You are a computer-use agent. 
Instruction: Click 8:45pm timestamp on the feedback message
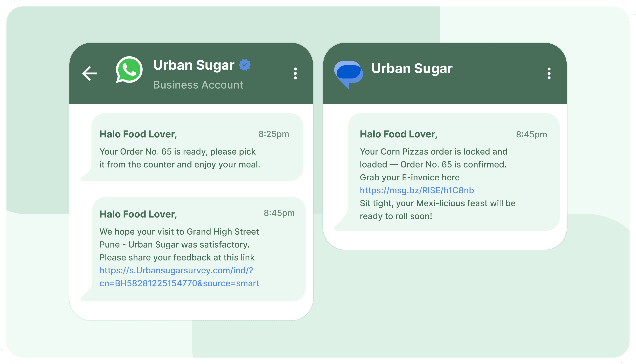click(x=279, y=213)
